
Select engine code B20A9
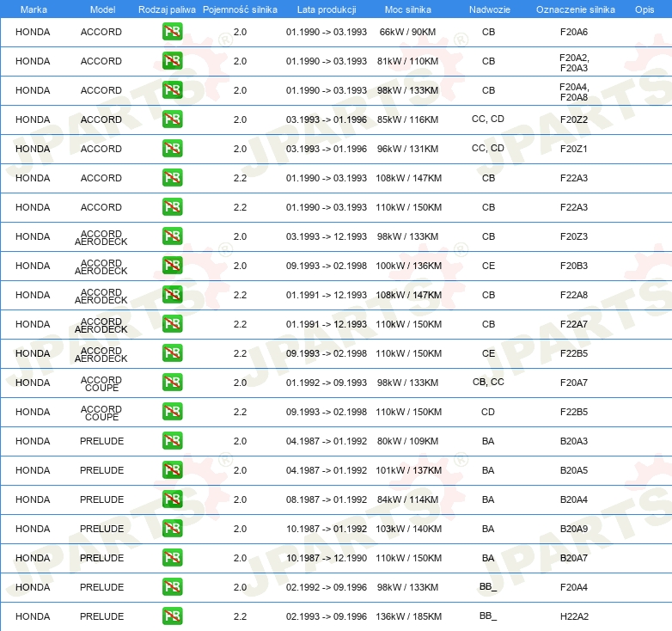(x=574, y=529)
